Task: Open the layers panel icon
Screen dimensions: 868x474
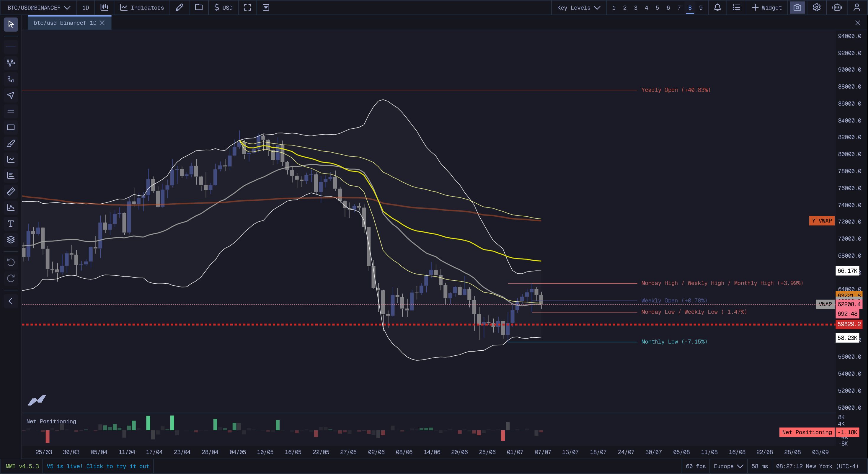Action: 11,240
